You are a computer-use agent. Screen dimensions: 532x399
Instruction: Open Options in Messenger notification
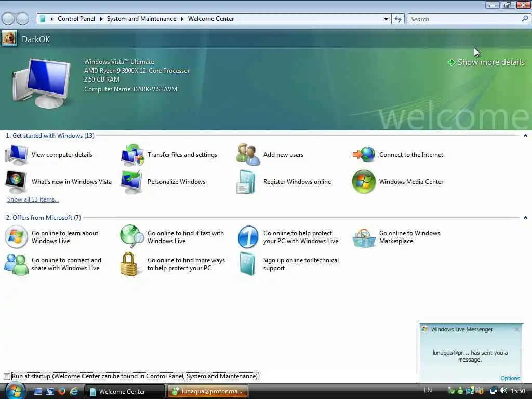(510, 378)
